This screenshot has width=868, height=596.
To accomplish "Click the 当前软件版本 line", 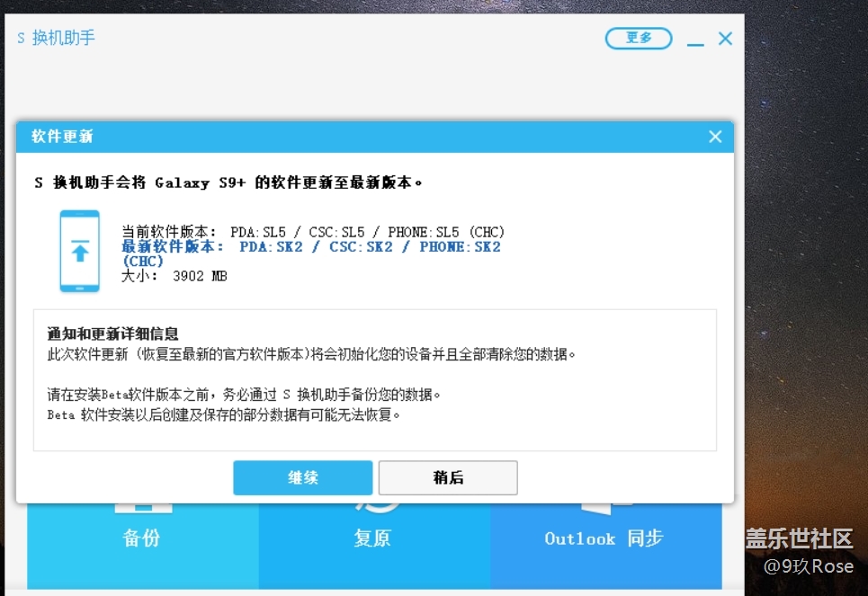I will click(x=313, y=232).
